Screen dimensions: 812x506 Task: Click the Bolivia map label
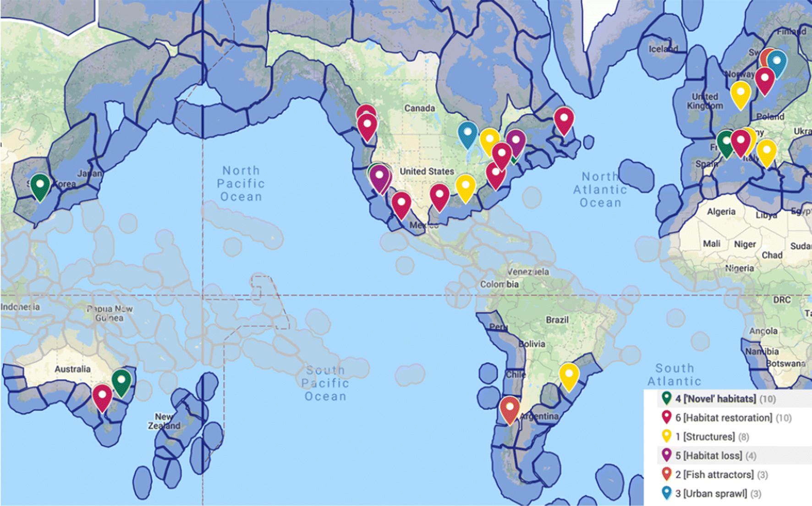point(532,344)
